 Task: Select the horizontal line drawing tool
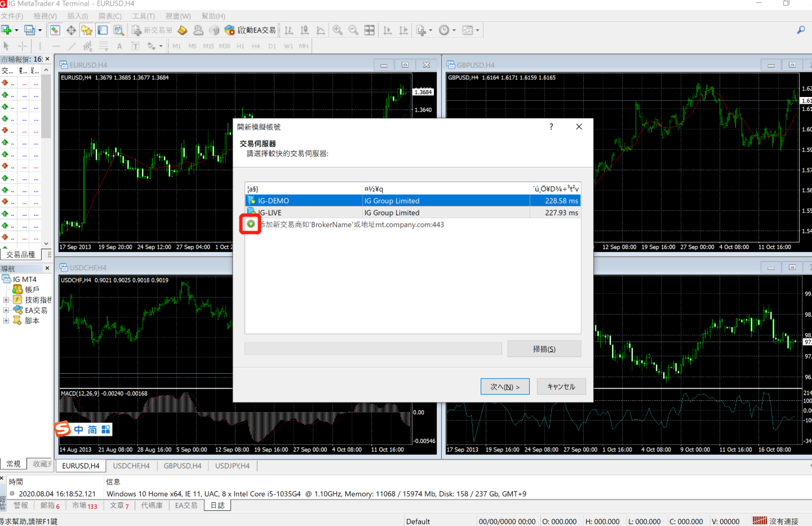tap(56, 46)
